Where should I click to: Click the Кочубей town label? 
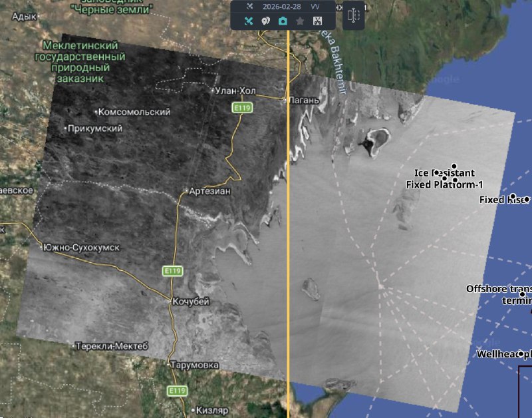pyautogui.click(x=191, y=302)
